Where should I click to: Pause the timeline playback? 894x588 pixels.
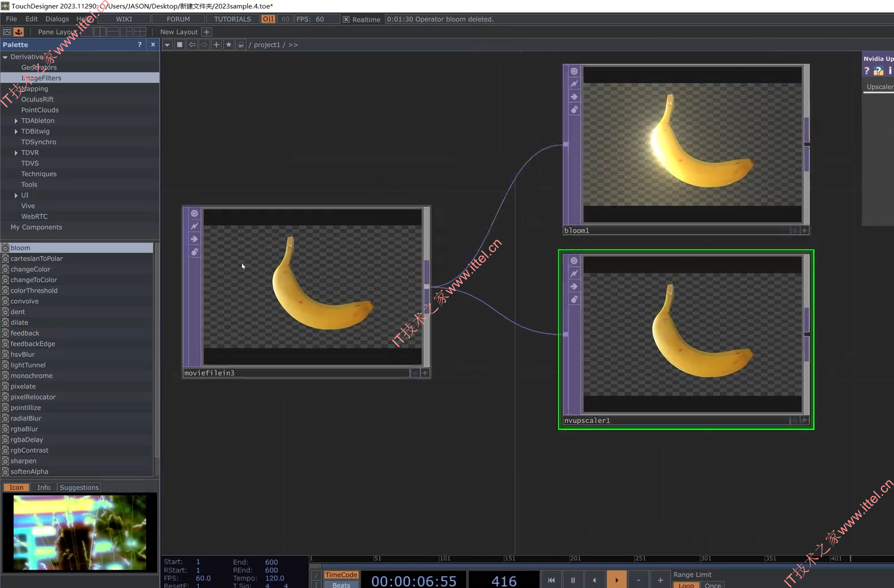573,580
